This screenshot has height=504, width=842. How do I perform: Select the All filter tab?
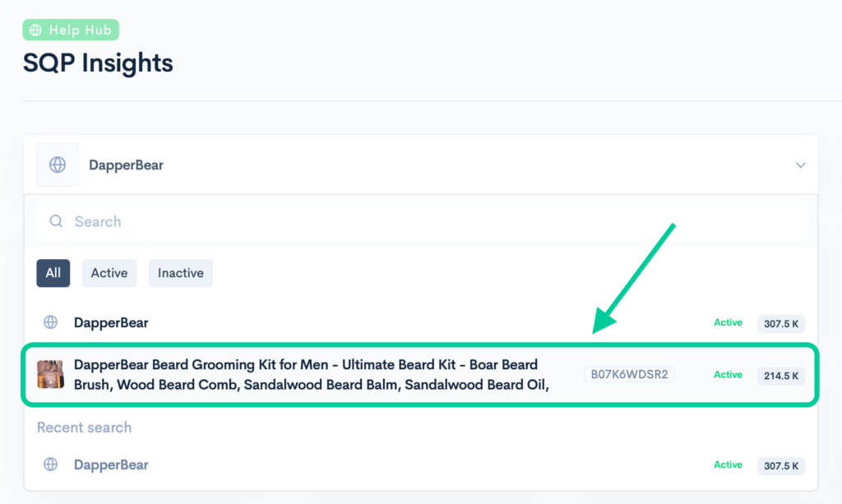(53, 273)
